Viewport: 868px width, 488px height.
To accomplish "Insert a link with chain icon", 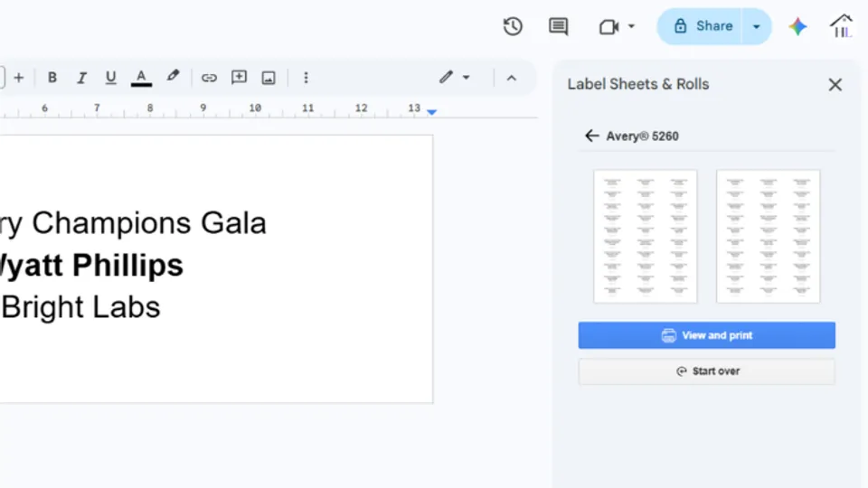I will 209,78.
